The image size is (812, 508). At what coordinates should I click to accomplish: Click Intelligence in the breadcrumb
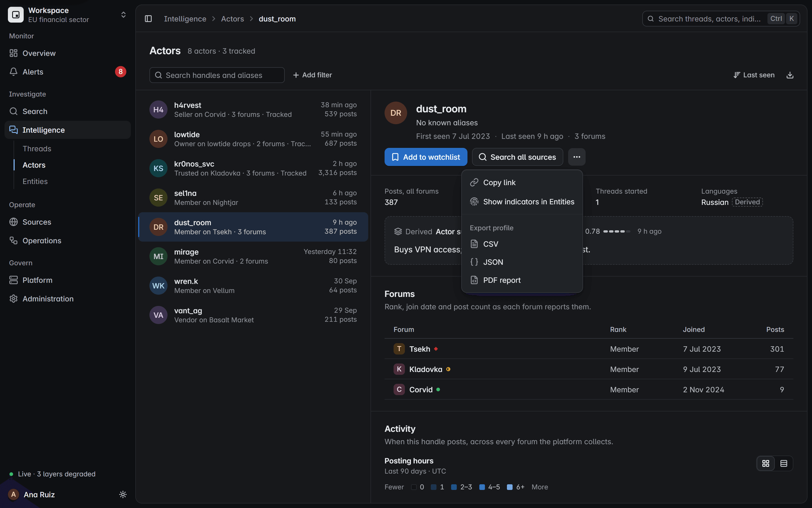click(x=185, y=19)
